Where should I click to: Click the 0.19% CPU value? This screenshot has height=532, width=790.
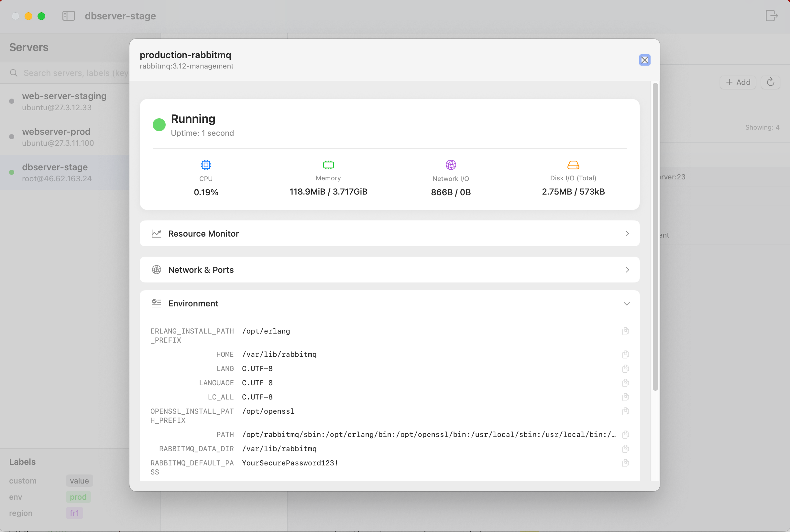pos(206,192)
